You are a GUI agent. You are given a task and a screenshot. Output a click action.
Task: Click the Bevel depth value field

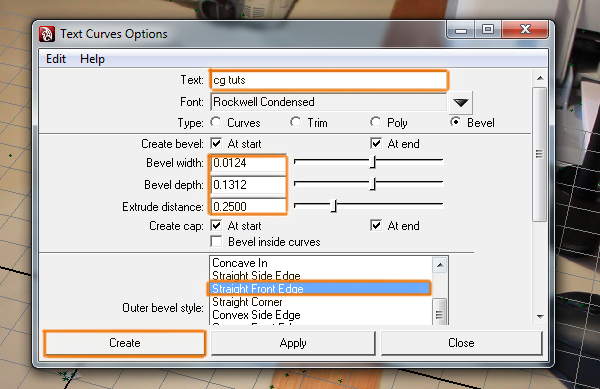click(248, 185)
